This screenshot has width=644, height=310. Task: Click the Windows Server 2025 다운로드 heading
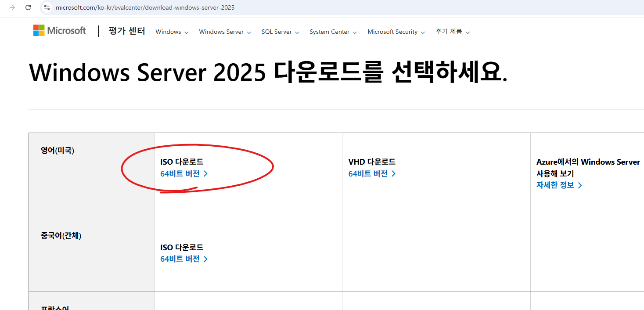(268, 72)
